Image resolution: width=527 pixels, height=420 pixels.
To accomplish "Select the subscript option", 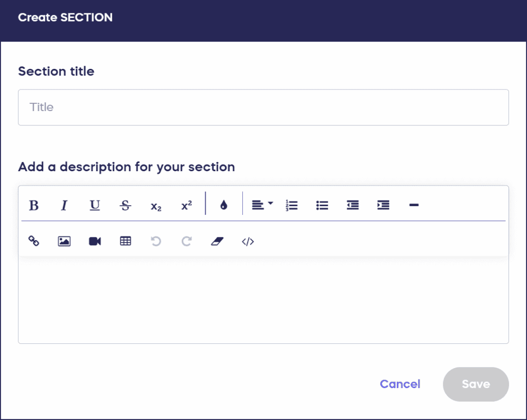I will click(156, 205).
